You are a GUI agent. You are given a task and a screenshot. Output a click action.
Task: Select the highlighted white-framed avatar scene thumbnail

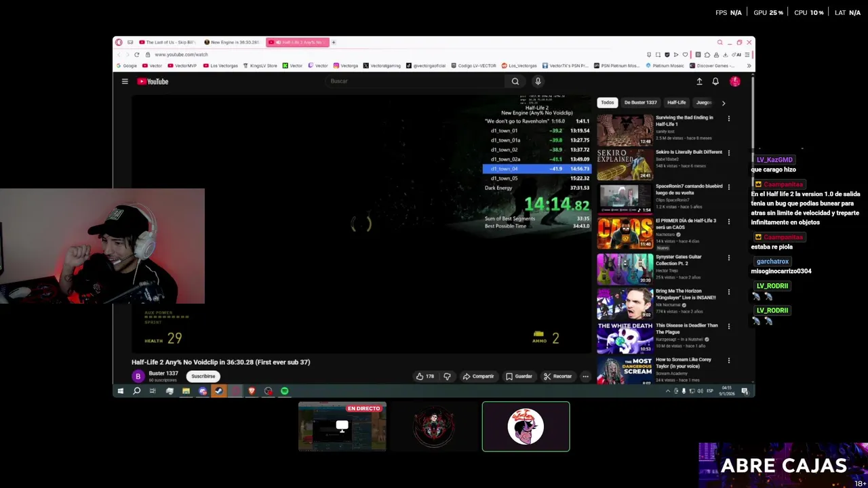(x=526, y=427)
